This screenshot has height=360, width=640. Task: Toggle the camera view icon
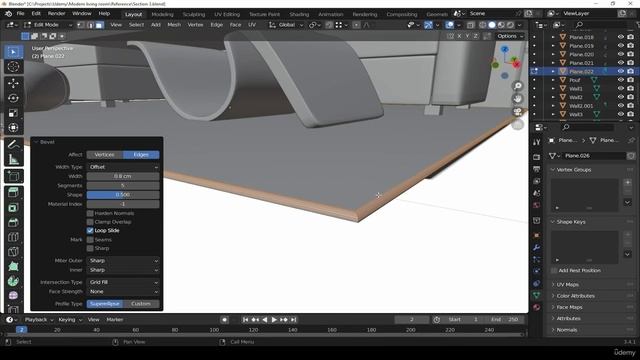point(518,111)
